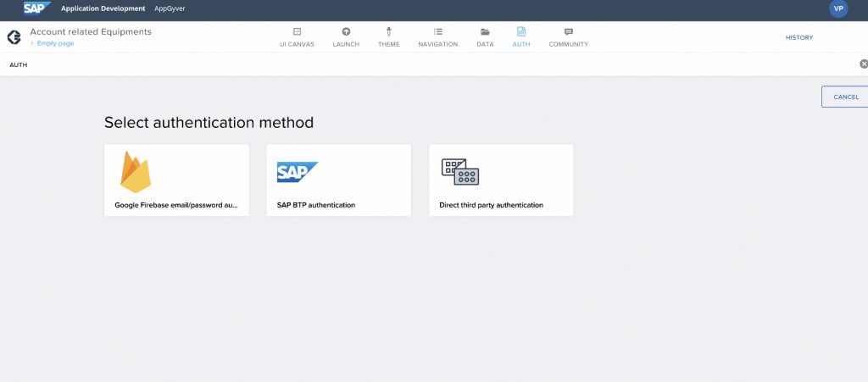Open the Theme tab

coord(388,37)
